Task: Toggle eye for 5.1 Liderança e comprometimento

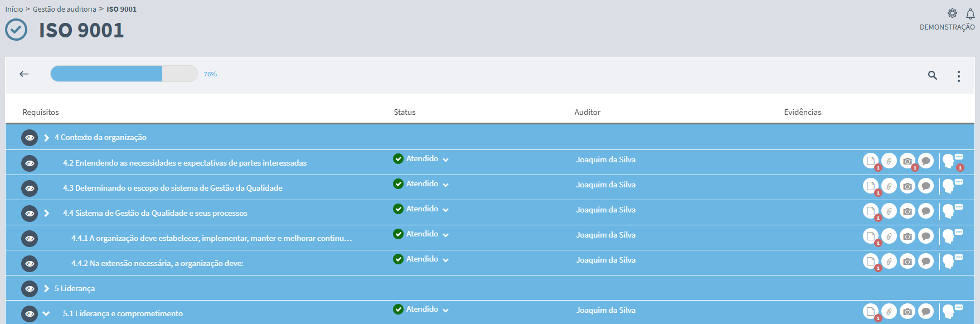Action: [x=30, y=314]
